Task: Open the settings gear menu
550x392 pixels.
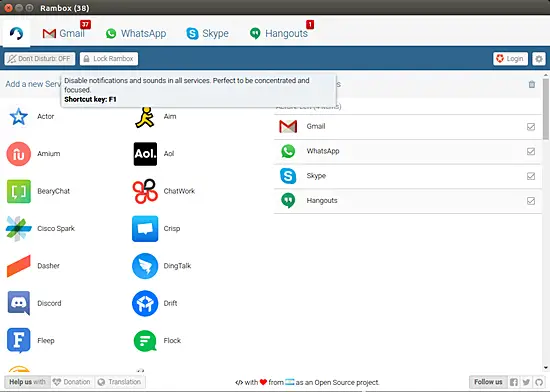Action: click(539, 59)
